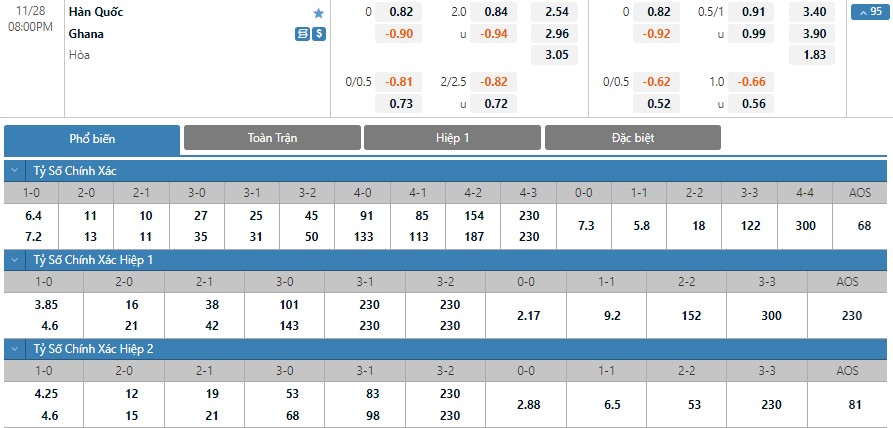Click the favorite star icon for Hàn Quốc
The image size is (893, 428).
click(x=319, y=13)
